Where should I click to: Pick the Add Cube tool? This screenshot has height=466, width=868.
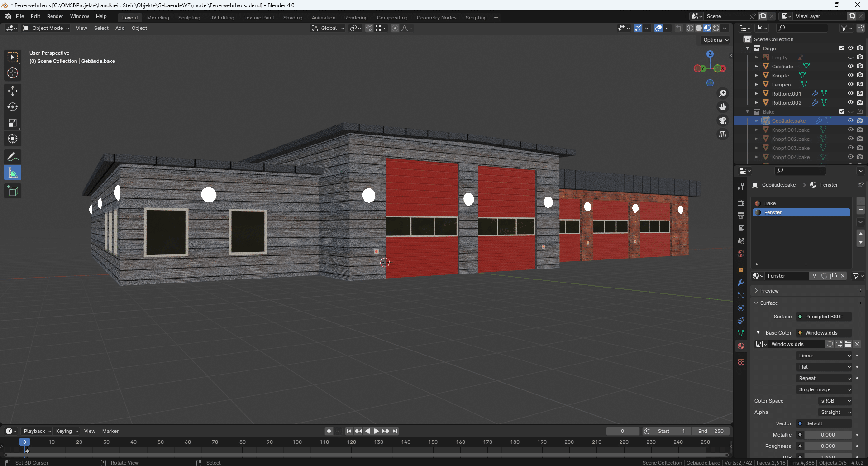(13, 191)
